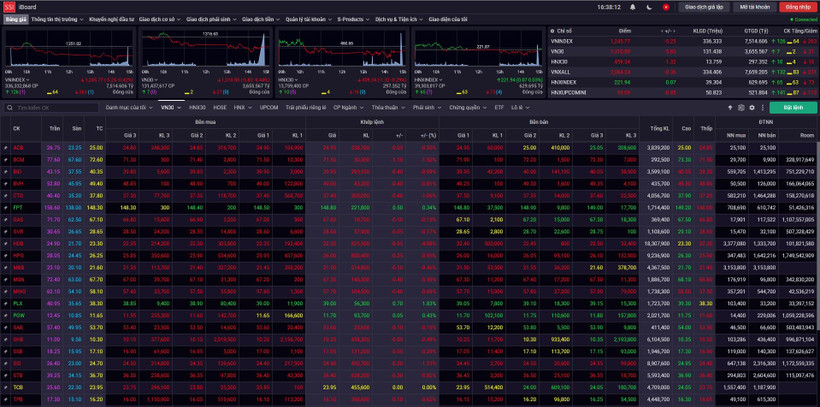
Task: Open Thông tin thị trường menu
Action: [x=57, y=19]
